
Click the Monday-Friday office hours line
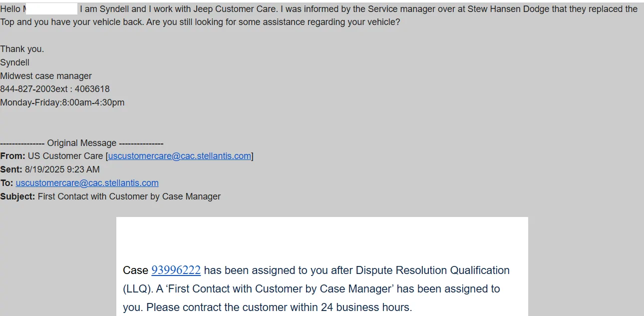click(62, 102)
